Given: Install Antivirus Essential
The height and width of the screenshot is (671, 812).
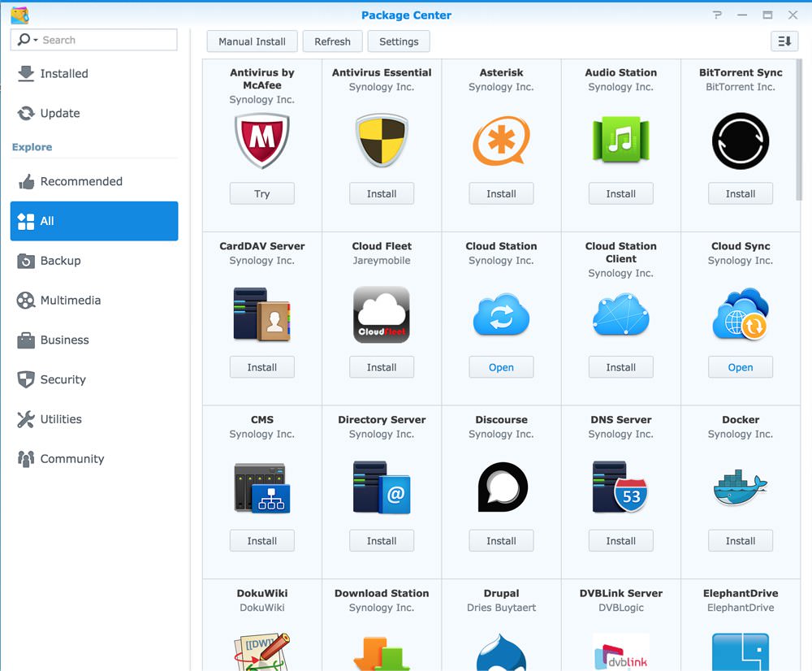Looking at the screenshot, I should tap(382, 194).
